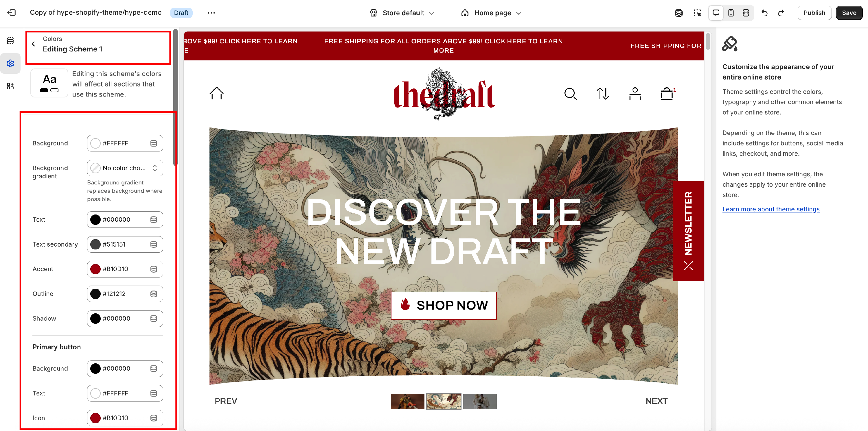
Task: Click the storefront search magnifier icon
Action: coord(570,94)
